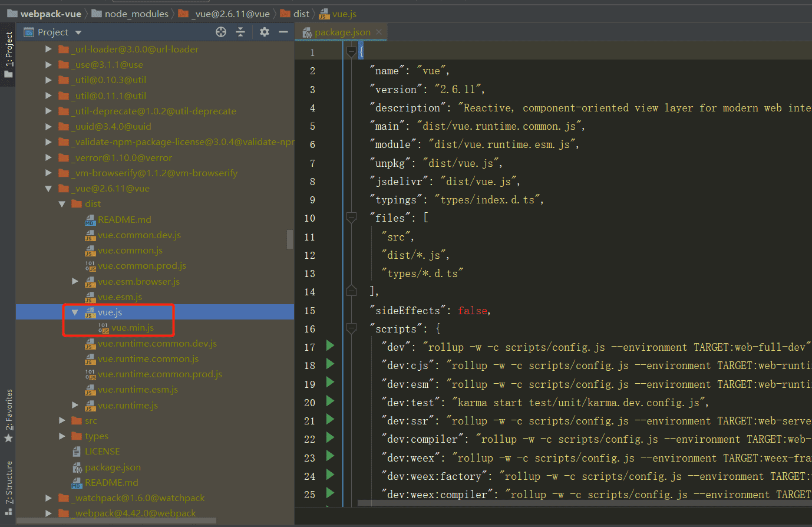This screenshot has width=812, height=527.
Task: Run the "dev:weex:compiler" script gutter arrow
Action: [x=330, y=493]
